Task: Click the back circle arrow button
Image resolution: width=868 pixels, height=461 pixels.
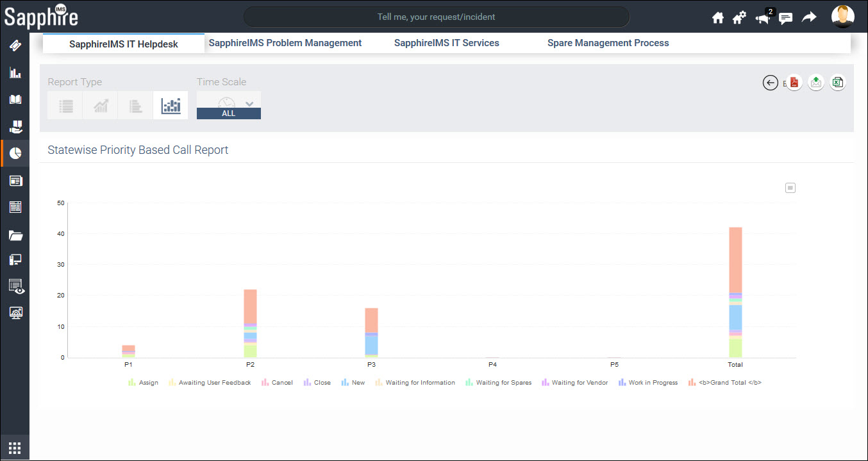Action: click(x=770, y=83)
